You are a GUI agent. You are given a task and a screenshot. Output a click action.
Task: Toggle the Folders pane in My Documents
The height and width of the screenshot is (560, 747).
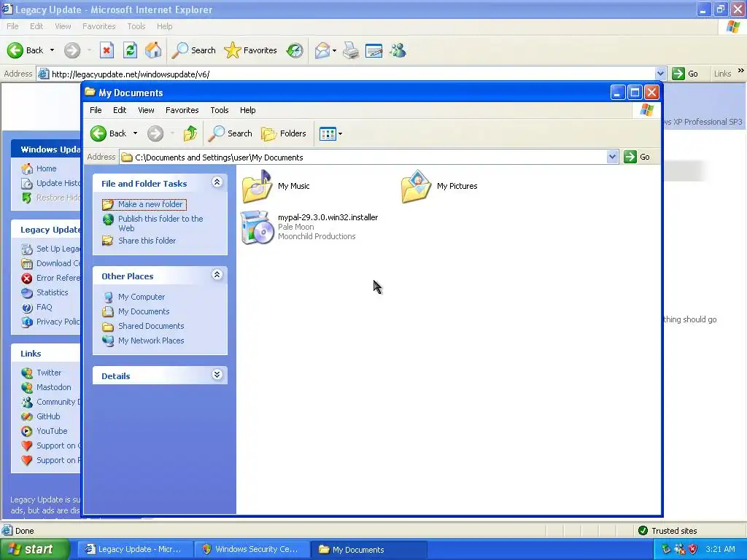tap(284, 133)
